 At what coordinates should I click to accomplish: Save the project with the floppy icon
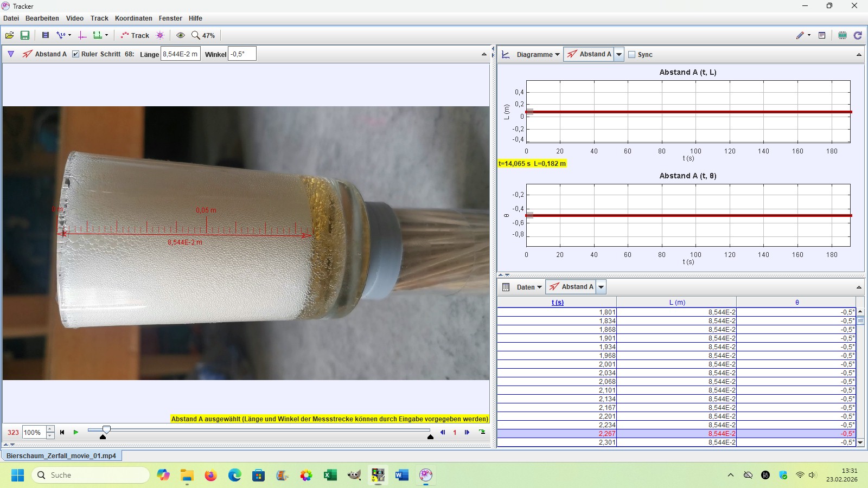point(25,35)
